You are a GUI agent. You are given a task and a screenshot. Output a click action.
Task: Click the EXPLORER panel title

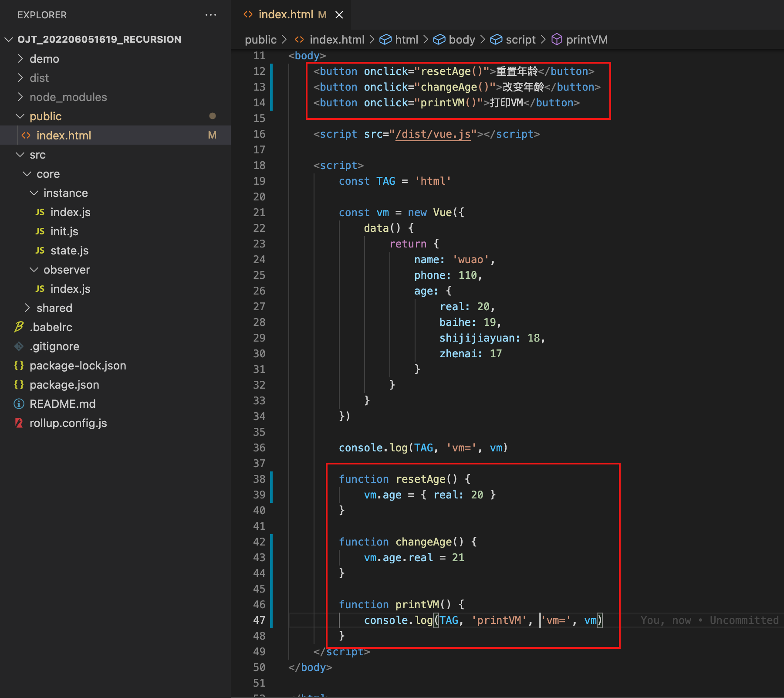coord(42,15)
